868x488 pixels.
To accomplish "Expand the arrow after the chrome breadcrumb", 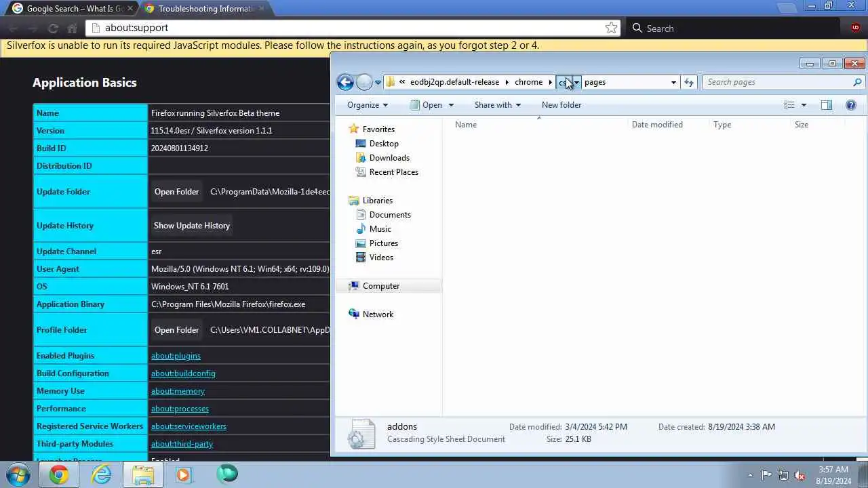I will coord(550,82).
